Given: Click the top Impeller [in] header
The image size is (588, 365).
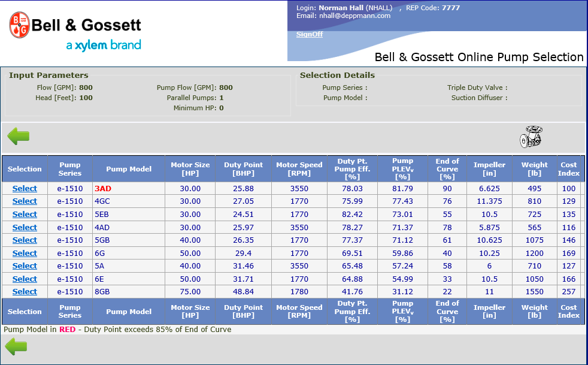Looking at the screenshot, I should pyautogui.click(x=489, y=169).
